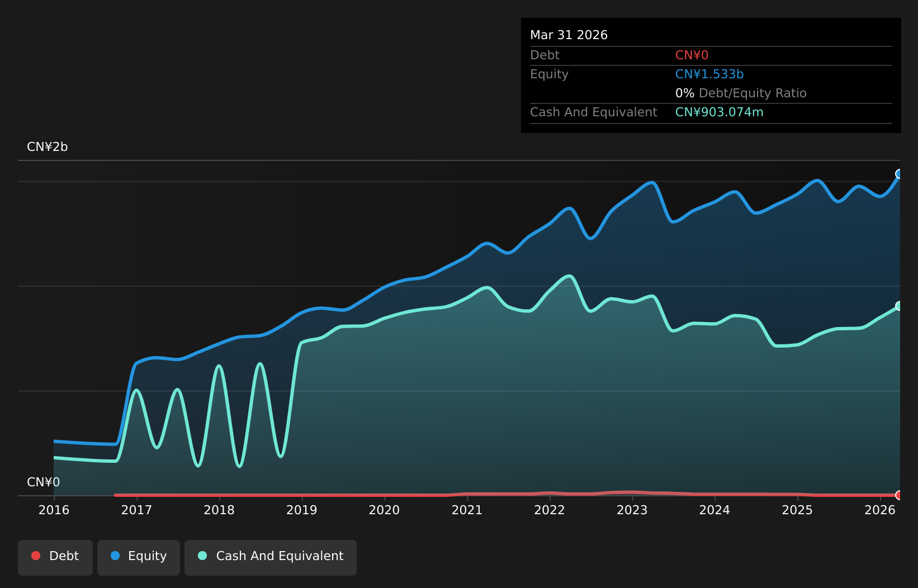Click the 2021 x-axis label
Image resolution: width=918 pixels, height=588 pixels.
click(467, 510)
